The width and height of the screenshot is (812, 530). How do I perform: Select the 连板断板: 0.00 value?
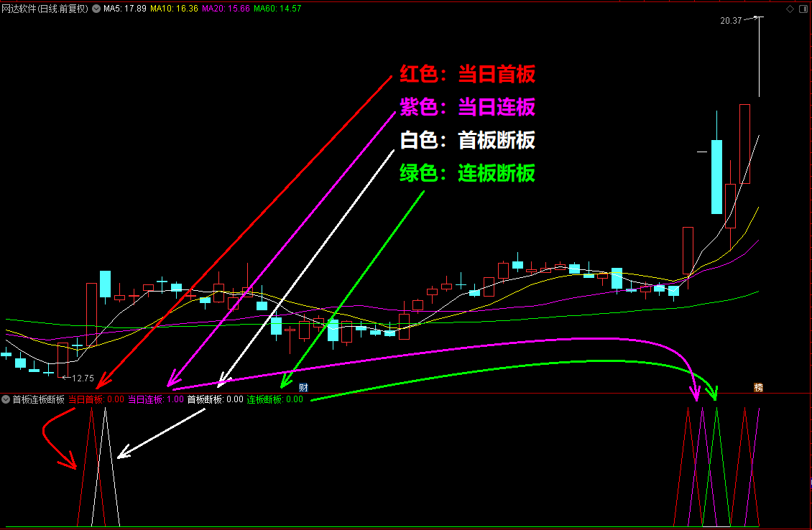275,399
